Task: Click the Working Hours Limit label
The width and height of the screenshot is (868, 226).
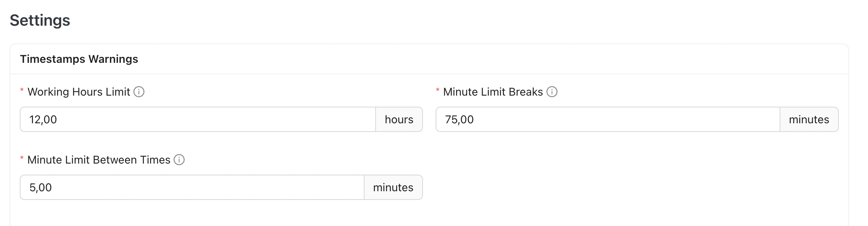Action: (x=79, y=92)
